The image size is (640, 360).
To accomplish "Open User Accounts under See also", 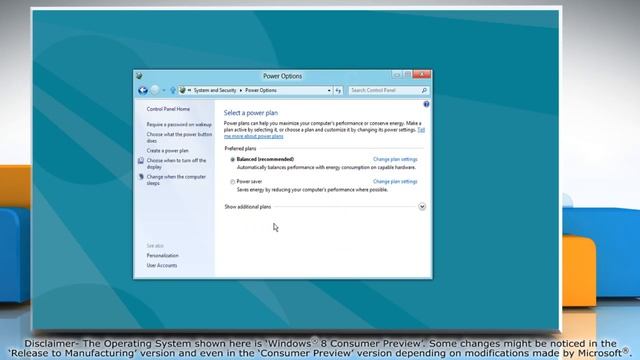I will click(162, 265).
